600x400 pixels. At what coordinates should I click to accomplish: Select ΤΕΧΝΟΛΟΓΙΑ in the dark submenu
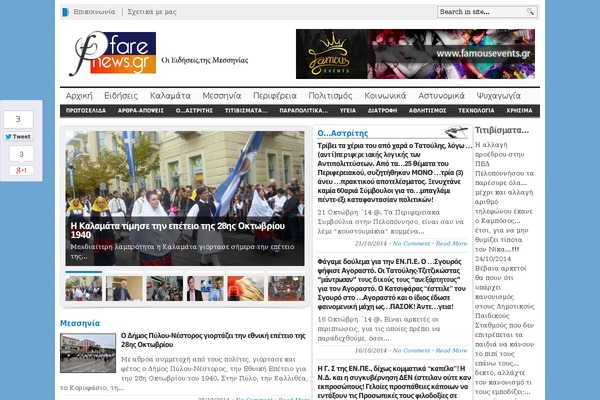pyautogui.click(x=476, y=111)
